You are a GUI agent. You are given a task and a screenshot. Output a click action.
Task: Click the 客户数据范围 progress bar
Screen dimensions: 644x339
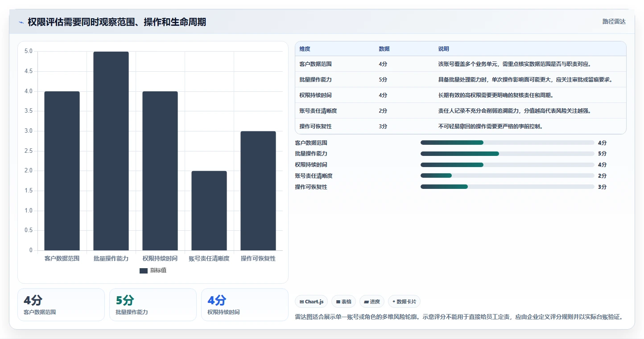click(508, 143)
